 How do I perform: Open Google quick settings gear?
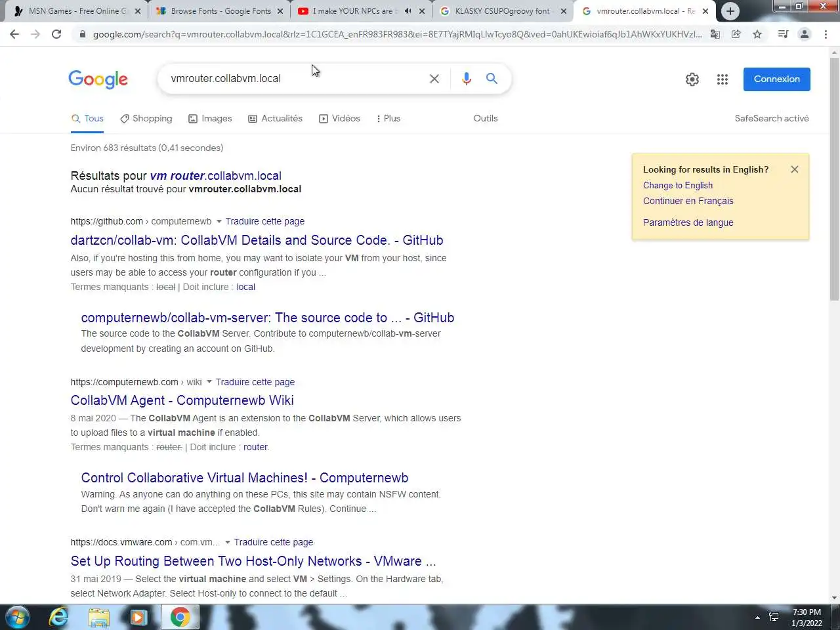692,79
